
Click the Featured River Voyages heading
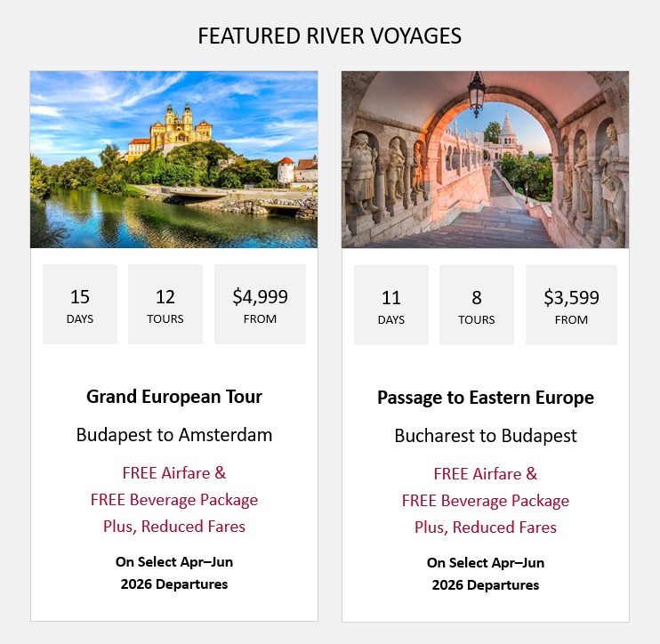pyautogui.click(x=330, y=36)
